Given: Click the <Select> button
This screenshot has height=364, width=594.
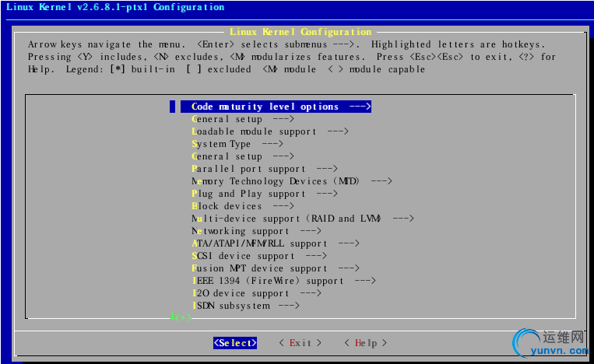Looking at the screenshot, I should [235, 343].
